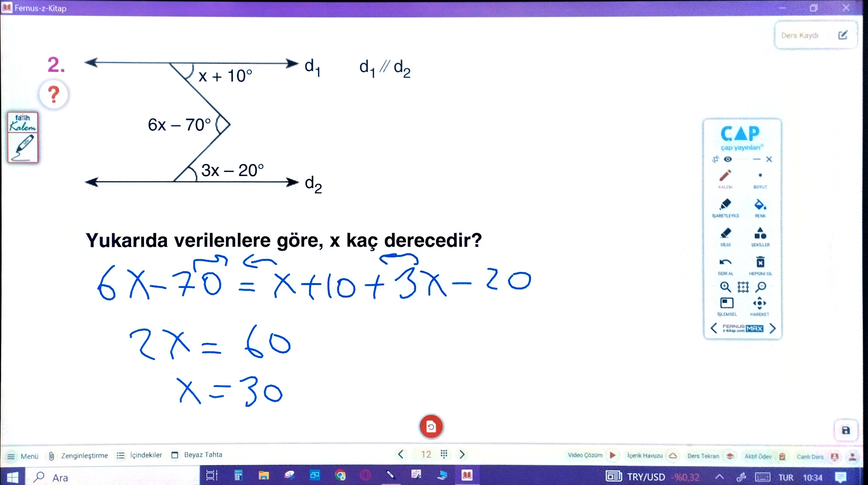868x485 pixels.
Task: Clear all drawings with Hepsini Sil
Action: tap(760, 263)
